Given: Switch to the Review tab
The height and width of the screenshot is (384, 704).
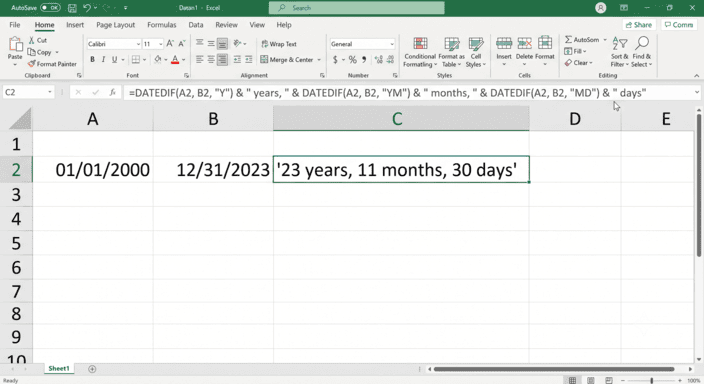Looking at the screenshot, I should [226, 25].
